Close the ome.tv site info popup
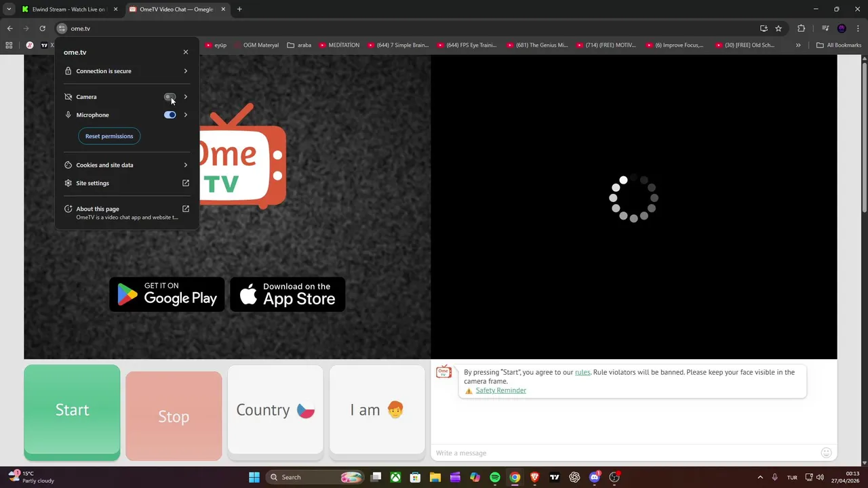 pyautogui.click(x=186, y=52)
